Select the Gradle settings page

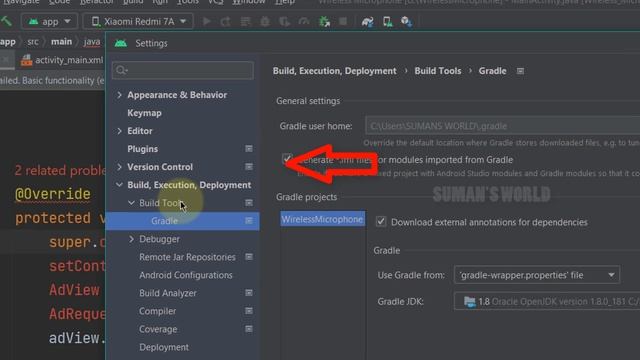point(182,221)
